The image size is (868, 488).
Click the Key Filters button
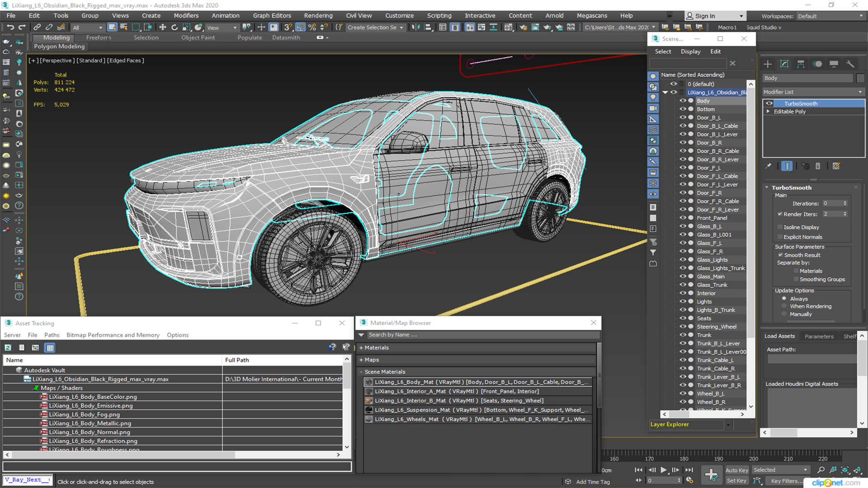coord(787,481)
